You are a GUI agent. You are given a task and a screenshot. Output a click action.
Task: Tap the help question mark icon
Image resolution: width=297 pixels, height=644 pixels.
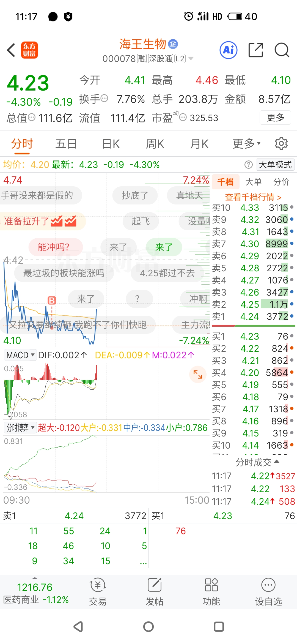248,165
